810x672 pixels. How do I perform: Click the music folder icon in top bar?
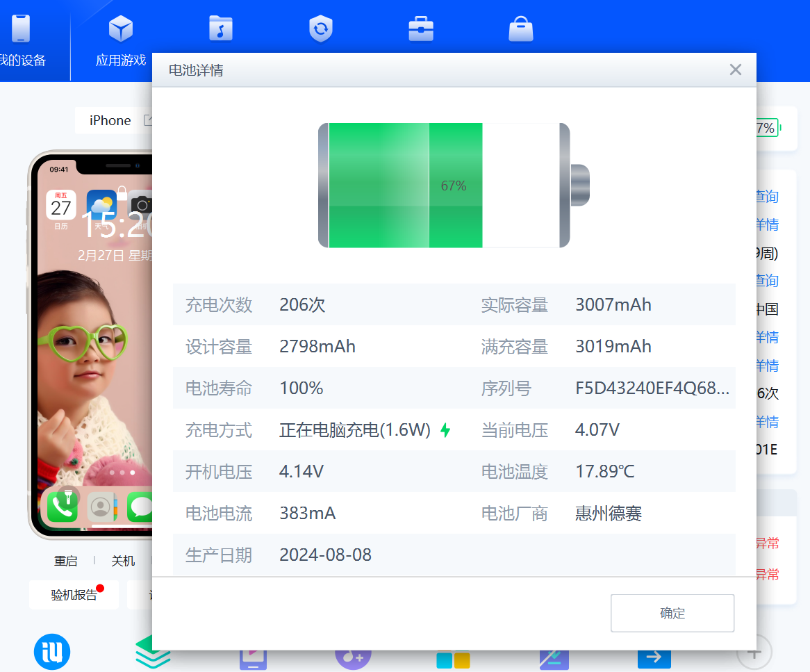click(x=221, y=29)
